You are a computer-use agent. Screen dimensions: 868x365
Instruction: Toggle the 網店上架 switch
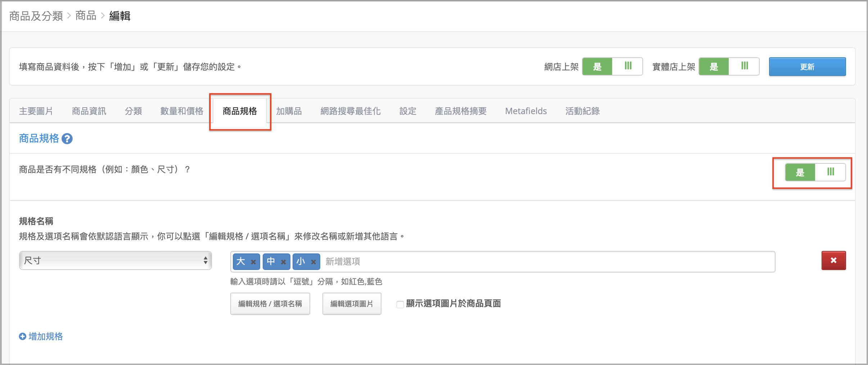[612, 66]
